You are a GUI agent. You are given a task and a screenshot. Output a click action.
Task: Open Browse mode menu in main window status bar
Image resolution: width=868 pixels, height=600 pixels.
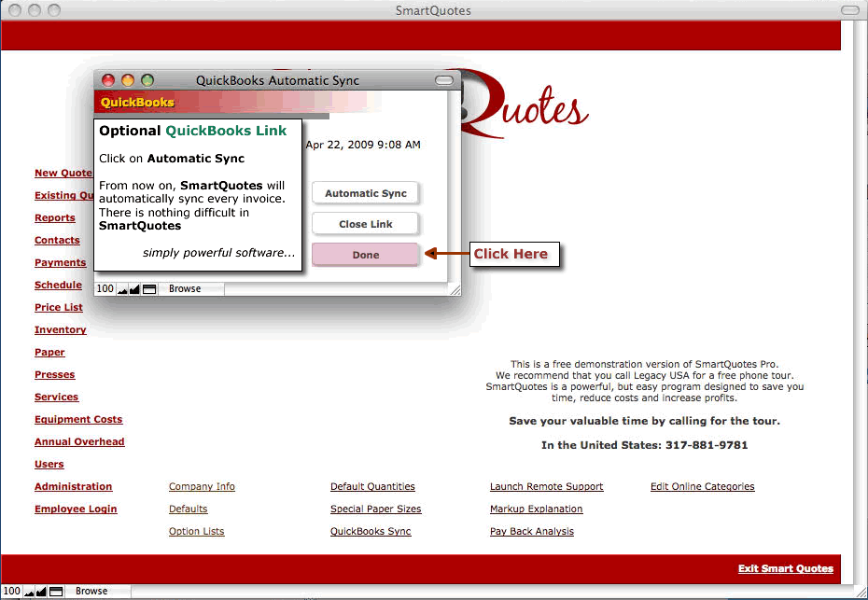point(97,592)
